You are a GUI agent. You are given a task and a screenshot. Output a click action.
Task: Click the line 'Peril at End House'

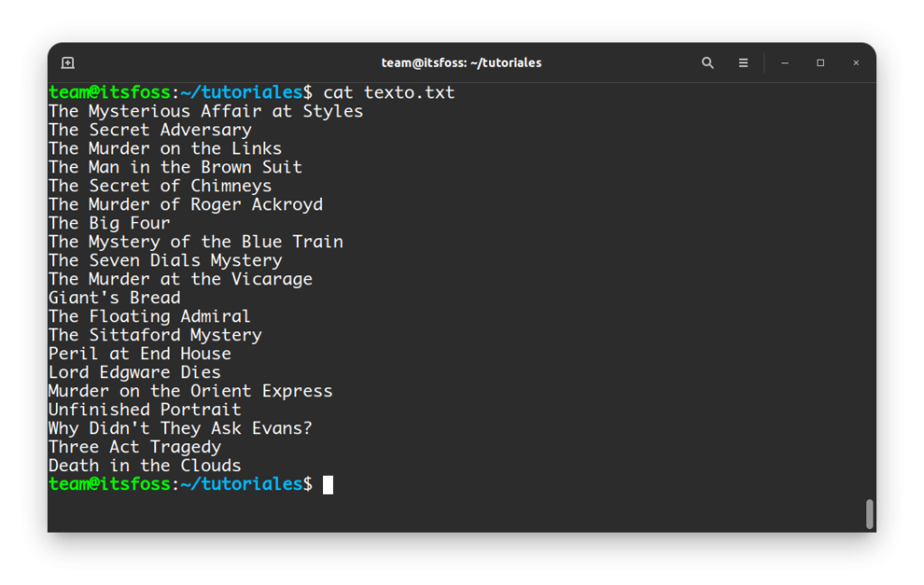click(x=140, y=354)
